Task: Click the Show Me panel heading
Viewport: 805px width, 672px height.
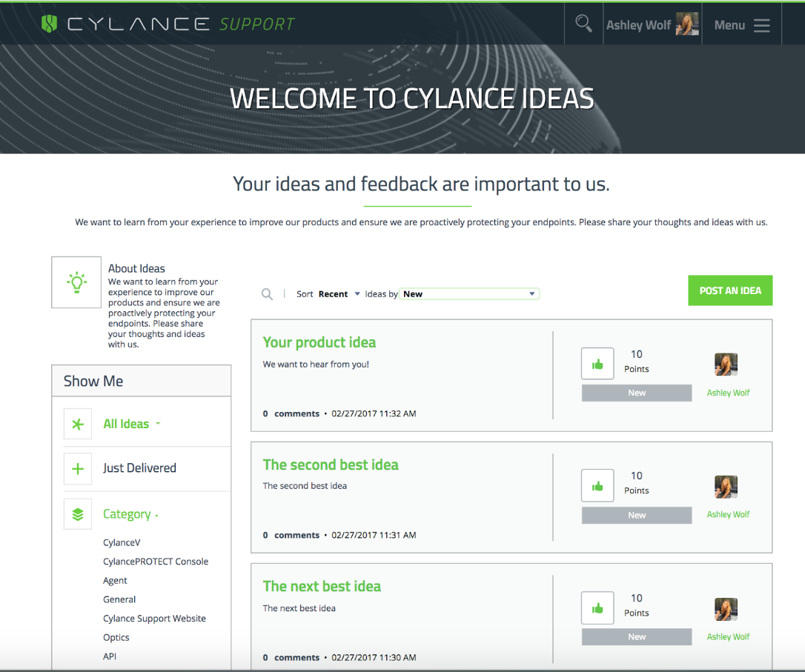Action: pyautogui.click(x=93, y=381)
